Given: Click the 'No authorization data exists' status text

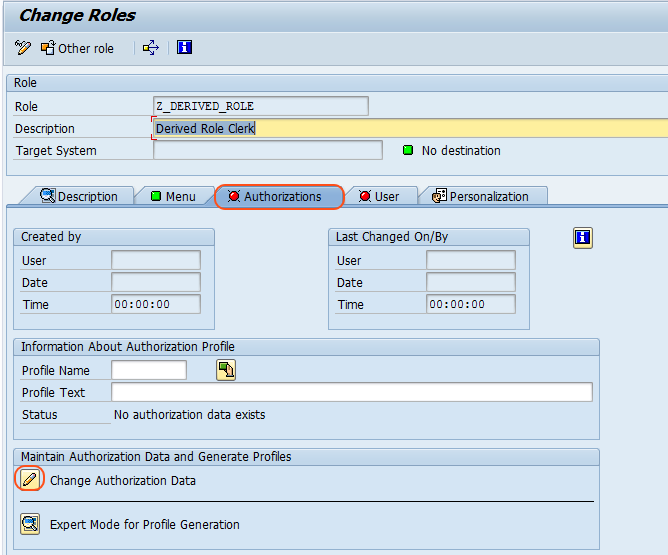Looking at the screenshot, I should coord(190,414).
